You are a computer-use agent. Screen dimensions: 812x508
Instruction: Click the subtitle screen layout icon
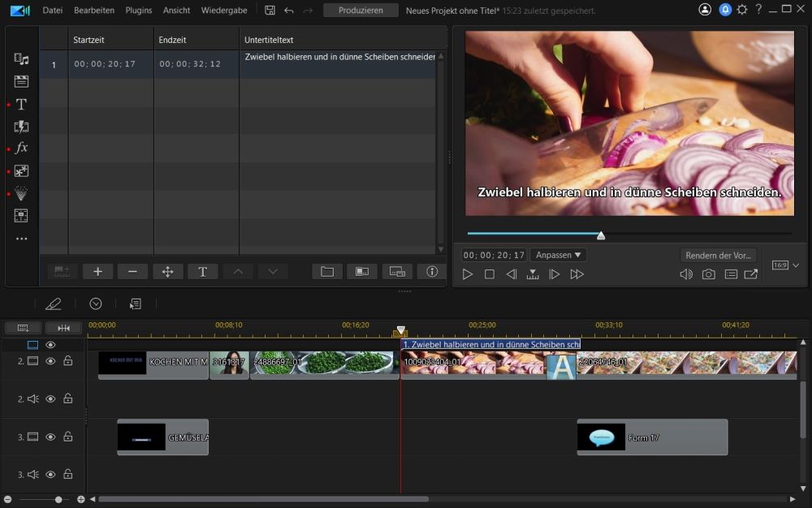click(x=397, y=272)
